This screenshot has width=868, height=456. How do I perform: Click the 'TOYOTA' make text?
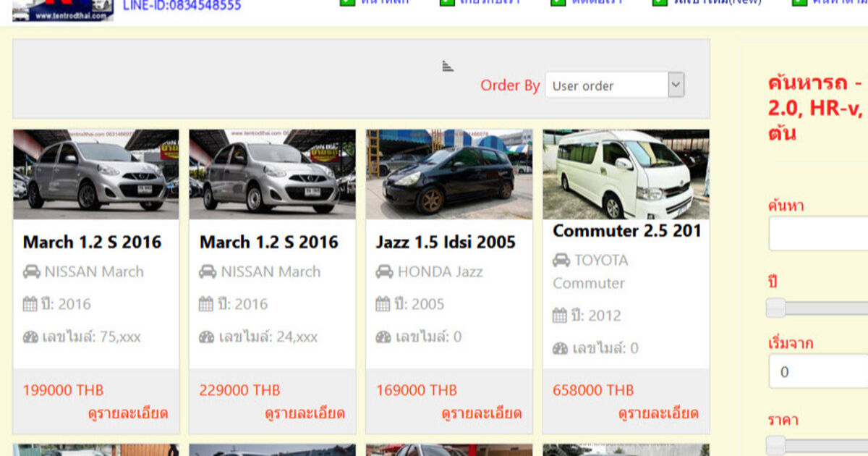(x=602, y=261)
